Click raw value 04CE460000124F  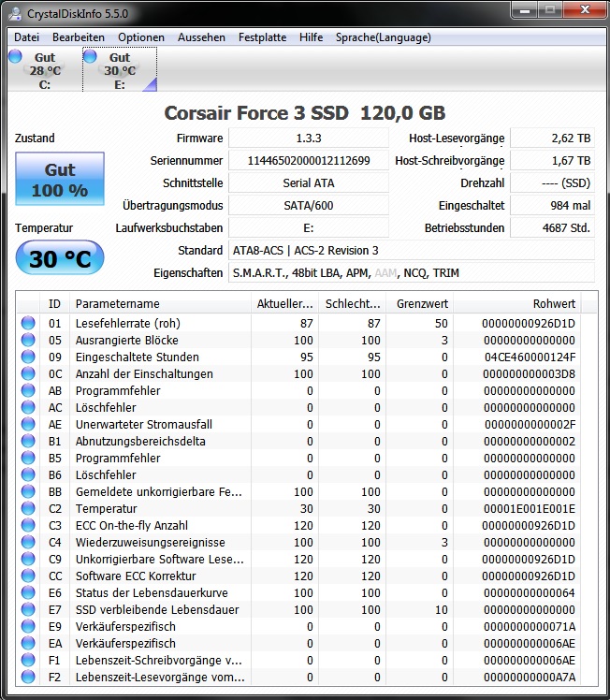(x=530, y=357)
